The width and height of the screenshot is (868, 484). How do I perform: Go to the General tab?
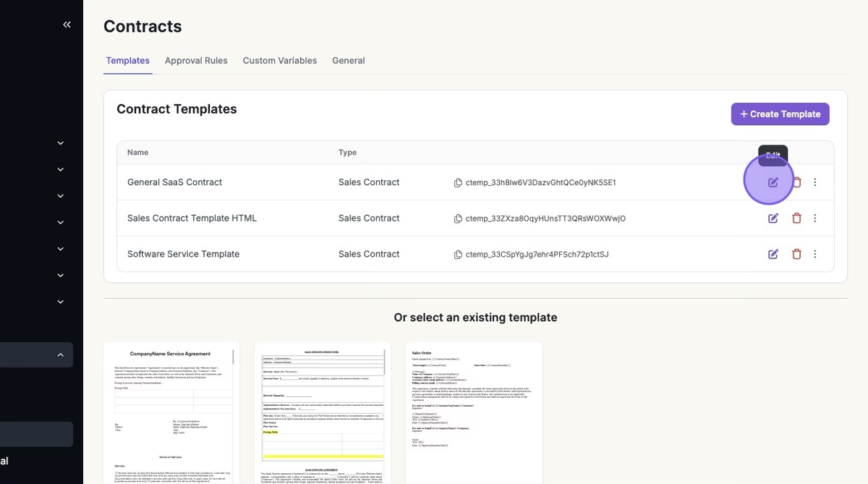point(348,61)
